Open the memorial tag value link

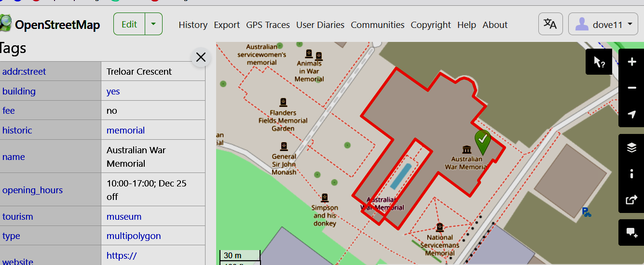[x=125, y=130]
